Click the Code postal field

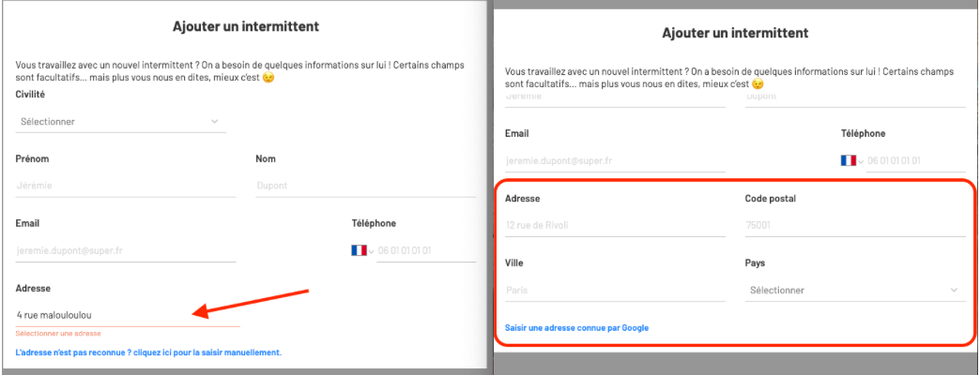(855, 225)
